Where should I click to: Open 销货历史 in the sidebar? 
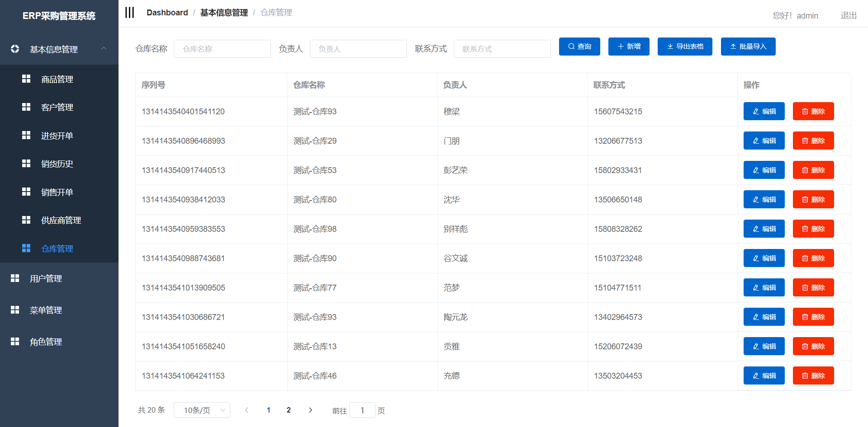pyautogui.click(x=57, y=164)
